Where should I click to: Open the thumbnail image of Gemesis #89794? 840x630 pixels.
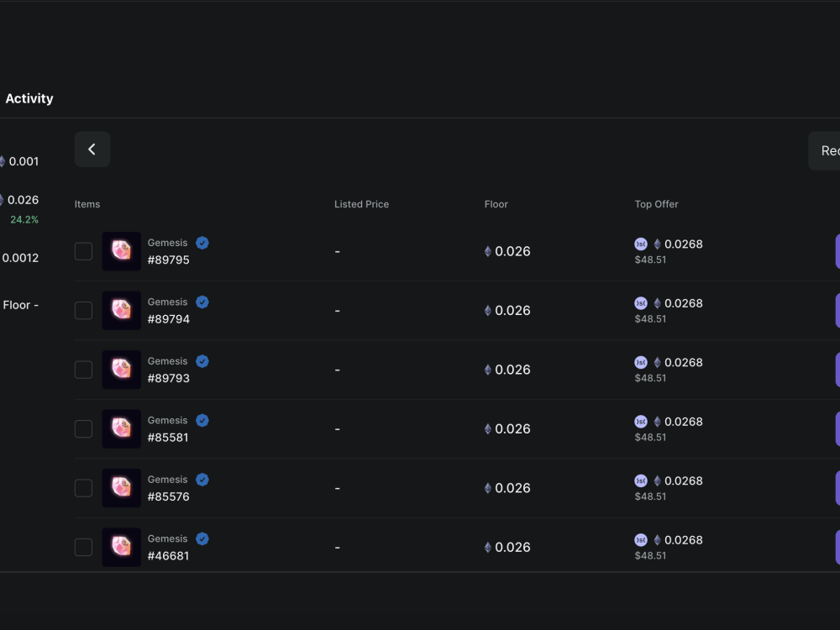coord(121,310)
